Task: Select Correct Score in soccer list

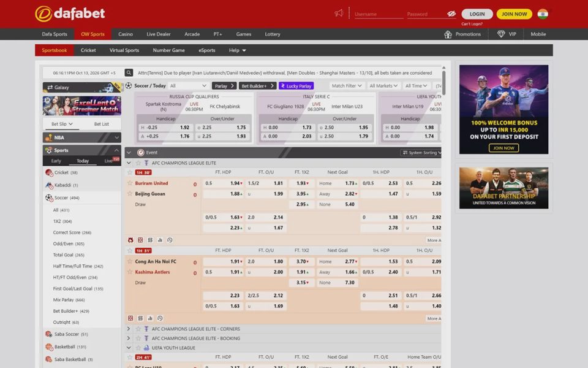Action: point(72,233)
